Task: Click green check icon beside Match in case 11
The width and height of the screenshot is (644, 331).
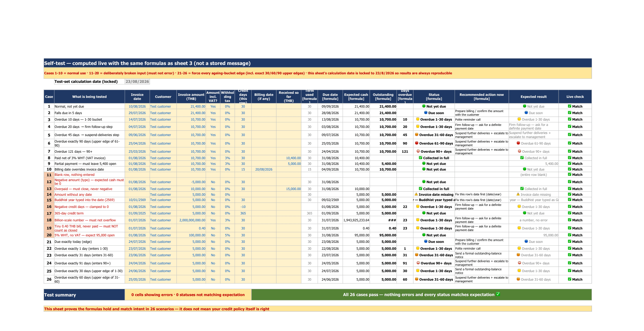Action: (x=570, y=175)
